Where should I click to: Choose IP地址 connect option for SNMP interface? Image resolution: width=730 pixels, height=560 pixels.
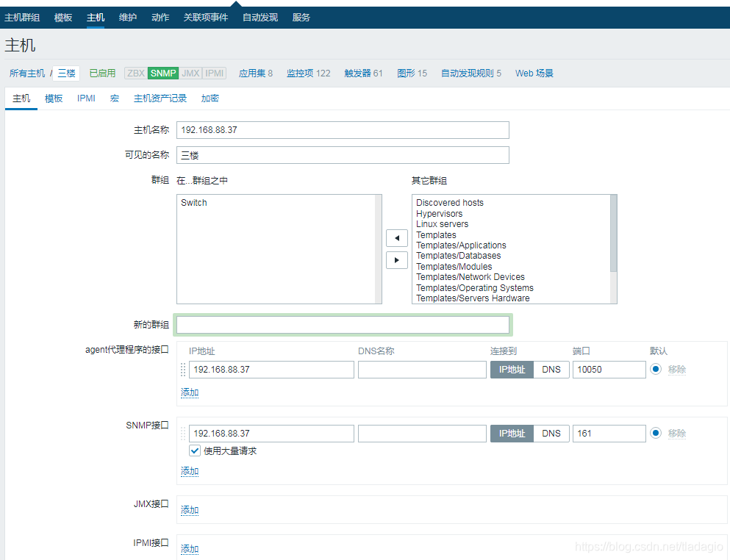[x=512, y=434]
